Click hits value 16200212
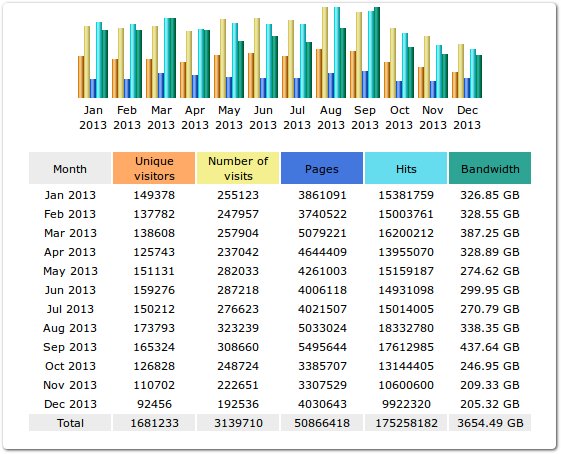Screen dimensions: 561x454 [x=406, y=233]
